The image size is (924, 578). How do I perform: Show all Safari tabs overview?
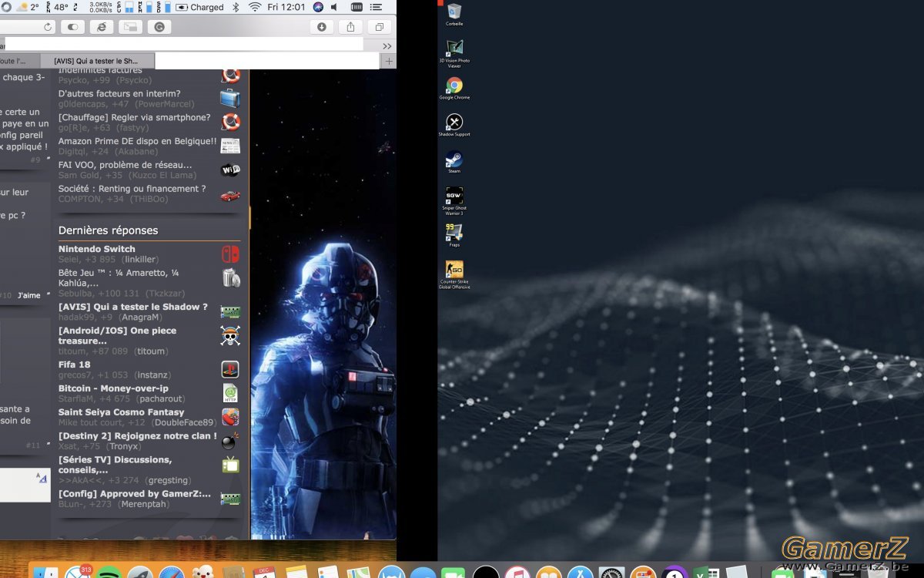[380, 27]
